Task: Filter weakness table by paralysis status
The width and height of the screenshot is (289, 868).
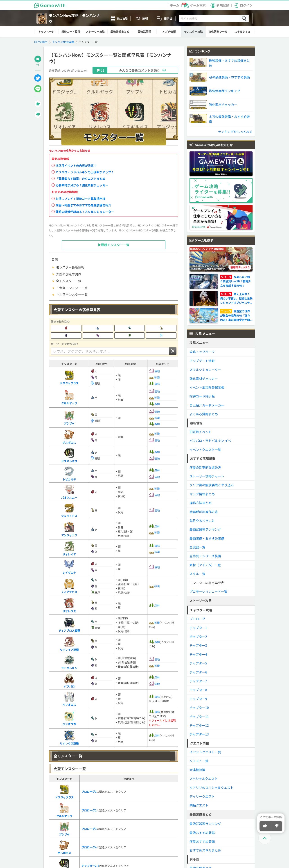Action: (129, 336)
